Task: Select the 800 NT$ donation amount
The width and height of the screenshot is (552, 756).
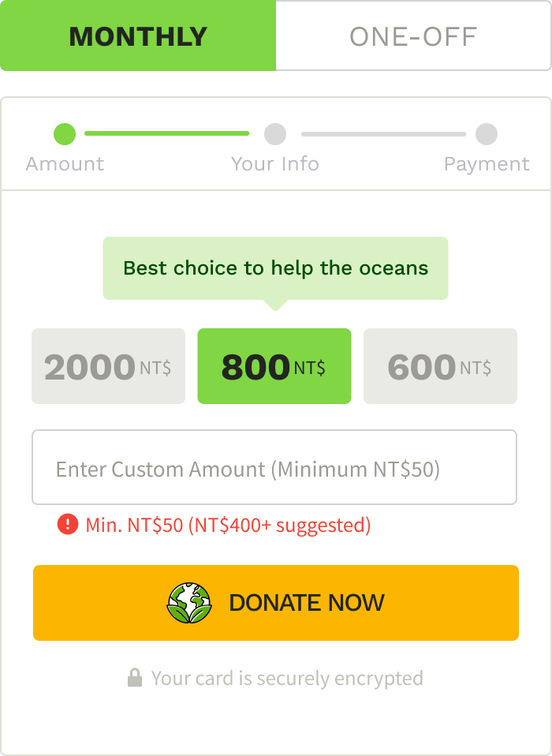Action: pos(274,365)
